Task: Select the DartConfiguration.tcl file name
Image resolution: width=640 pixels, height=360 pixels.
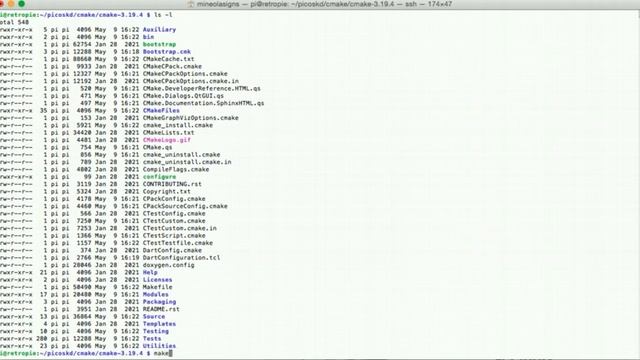Action: click(181, 257)
